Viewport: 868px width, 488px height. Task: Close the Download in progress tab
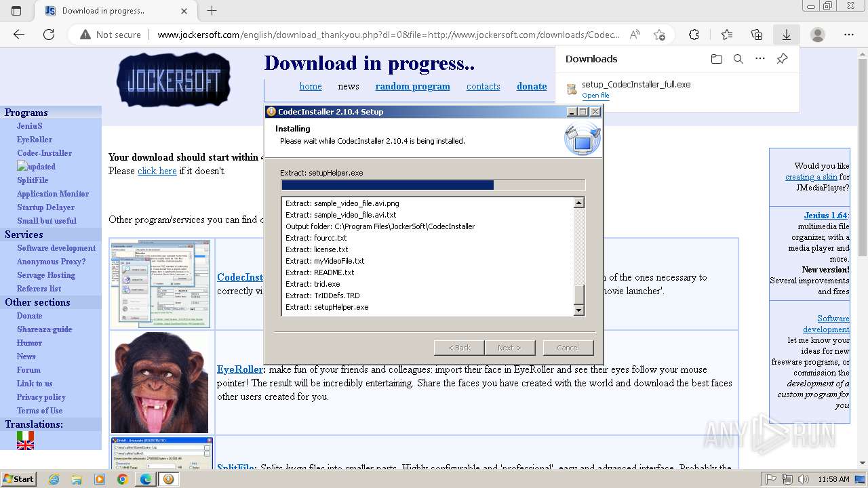coord(184,11)
